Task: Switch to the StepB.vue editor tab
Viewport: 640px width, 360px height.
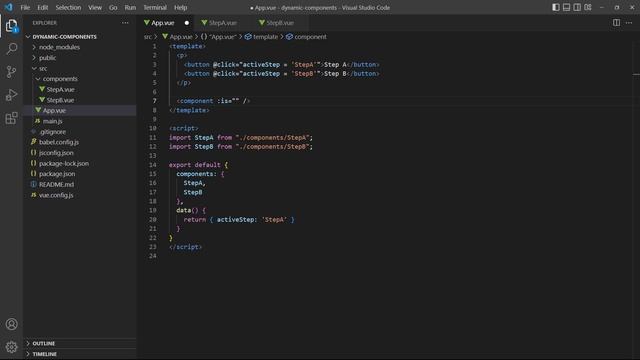Action: (x=280, y=23)
